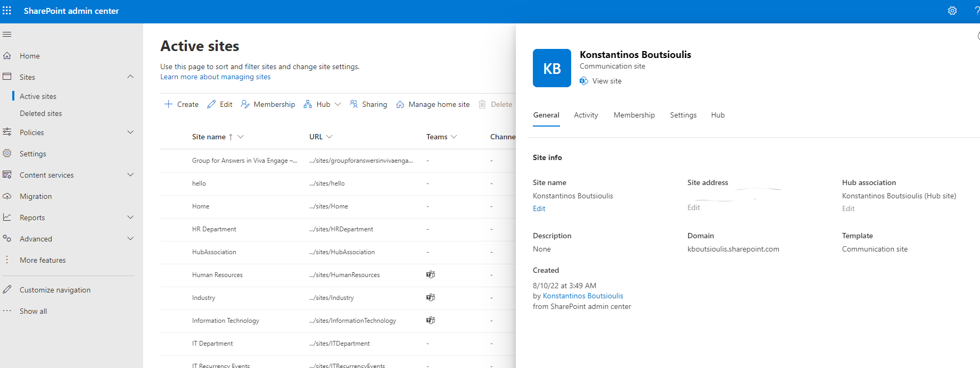Click the Migration cloud icon
Image resolution: width=980 pixels, height=368 pixels.
pyautogui.click(x=7, y=196)
